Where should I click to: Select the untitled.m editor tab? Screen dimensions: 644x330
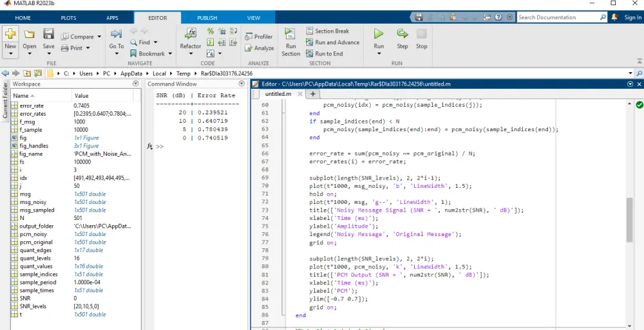pos(278,94)
